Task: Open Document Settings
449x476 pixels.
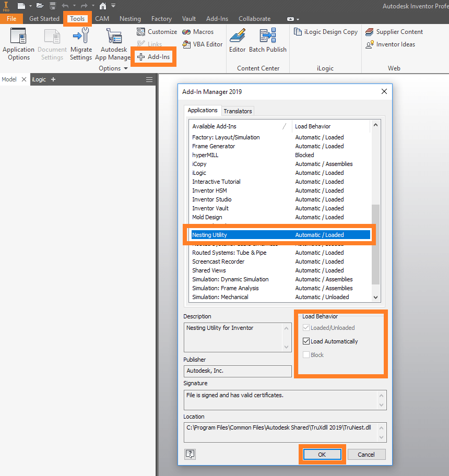Action: 52,44
